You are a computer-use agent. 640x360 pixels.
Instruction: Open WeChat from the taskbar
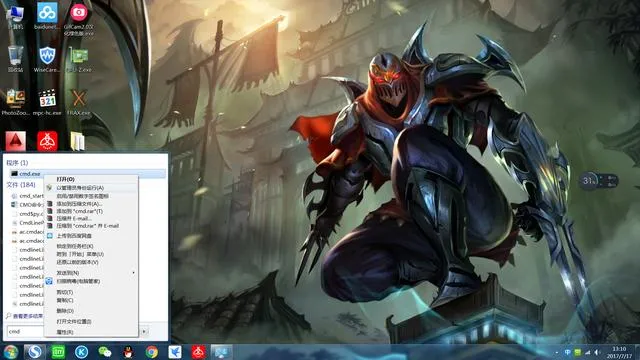point(105,351)
